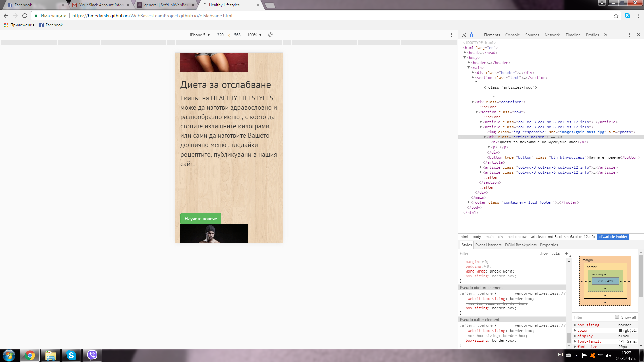Click the address bar URL
This screenshot has height=362, width=644.
click(x=152, y=16)
